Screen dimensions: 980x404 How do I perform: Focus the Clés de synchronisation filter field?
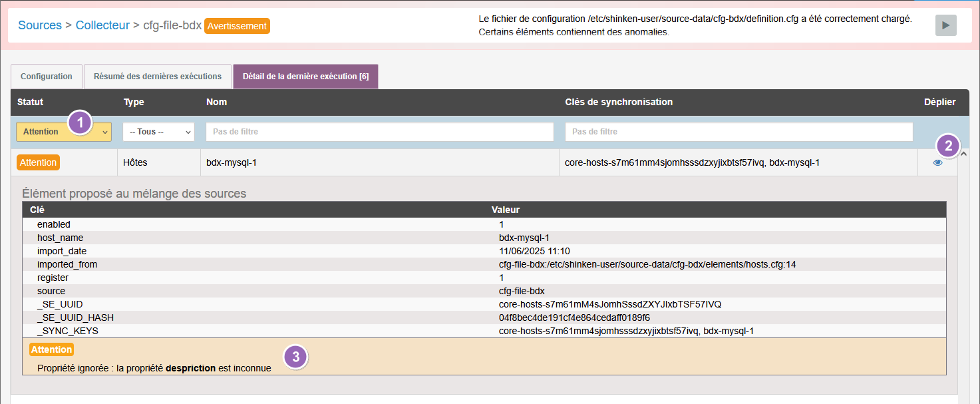coord(738,132)
